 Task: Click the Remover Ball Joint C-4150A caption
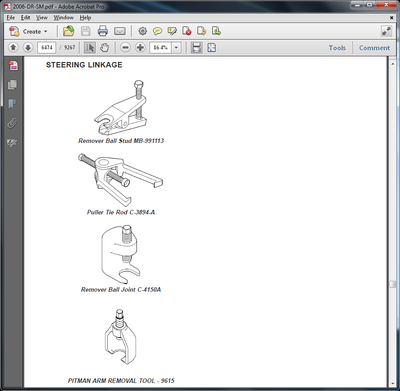click(x=121, y=289)
